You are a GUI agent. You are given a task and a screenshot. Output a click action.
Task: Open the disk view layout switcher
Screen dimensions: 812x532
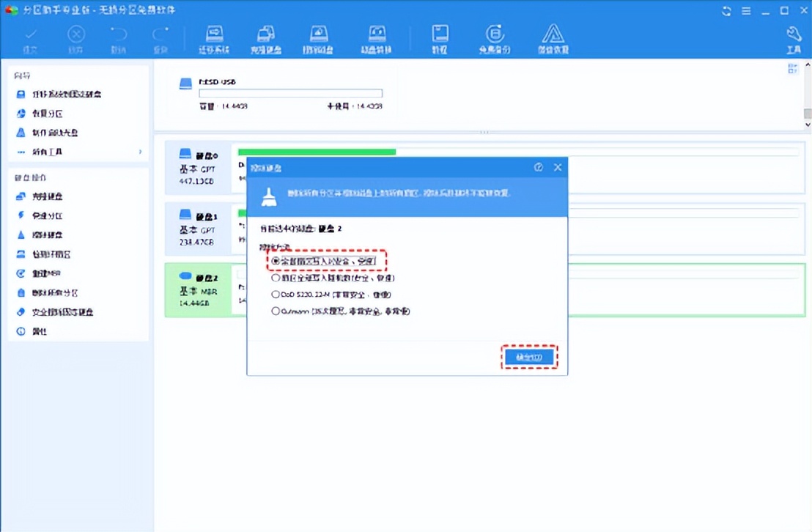click(x=792, y=67)
